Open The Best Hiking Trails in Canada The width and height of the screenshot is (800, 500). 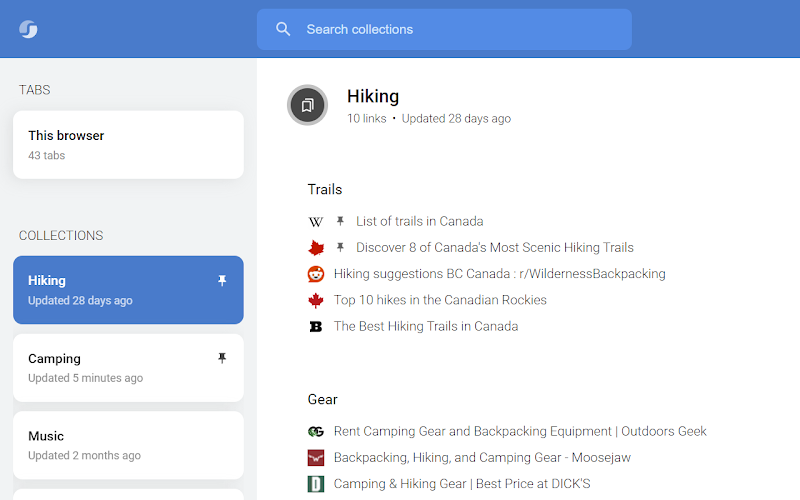pos(426,326)
